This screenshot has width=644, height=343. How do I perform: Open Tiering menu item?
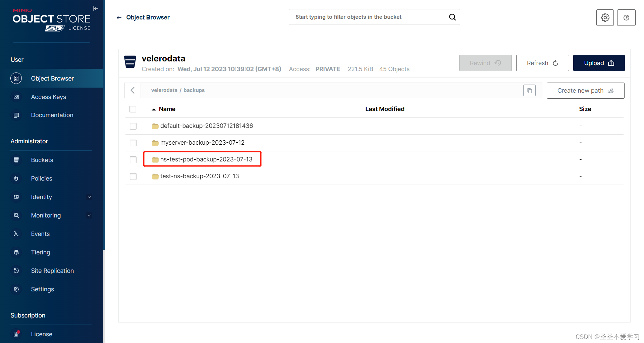pyautogui.click(x=41, y=252)
